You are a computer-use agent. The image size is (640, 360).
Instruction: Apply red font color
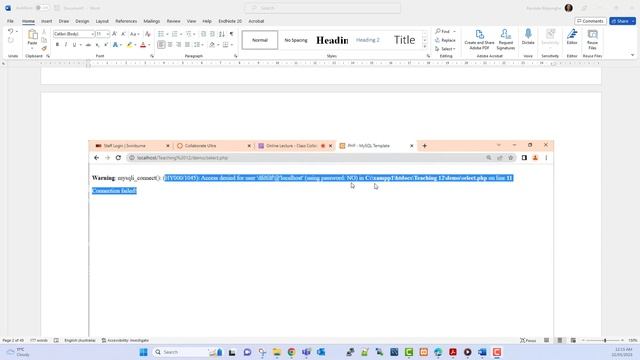(143, 44)
